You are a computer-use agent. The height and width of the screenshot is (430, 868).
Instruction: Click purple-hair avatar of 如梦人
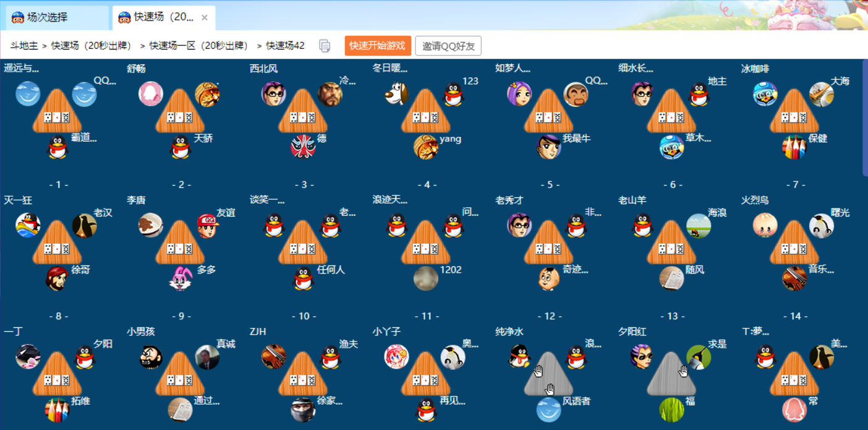[x=519, y=94]
